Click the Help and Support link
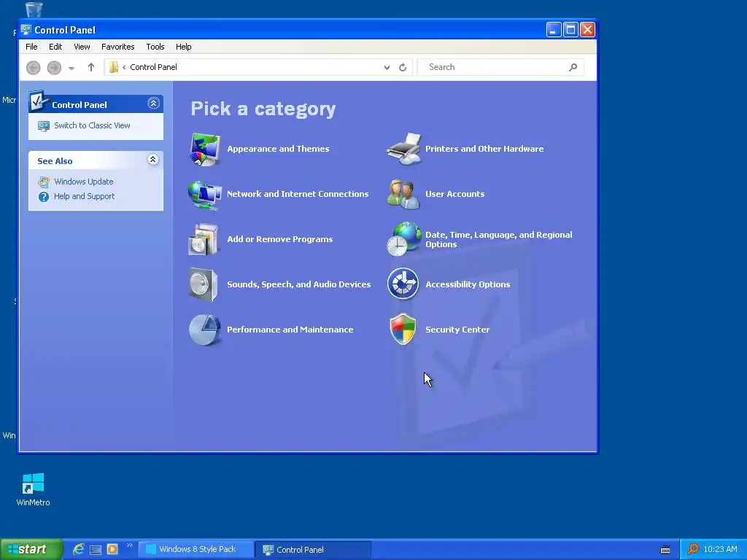This screenshot has height=560, width=747. pyautogui.click(x=85, y=196)
